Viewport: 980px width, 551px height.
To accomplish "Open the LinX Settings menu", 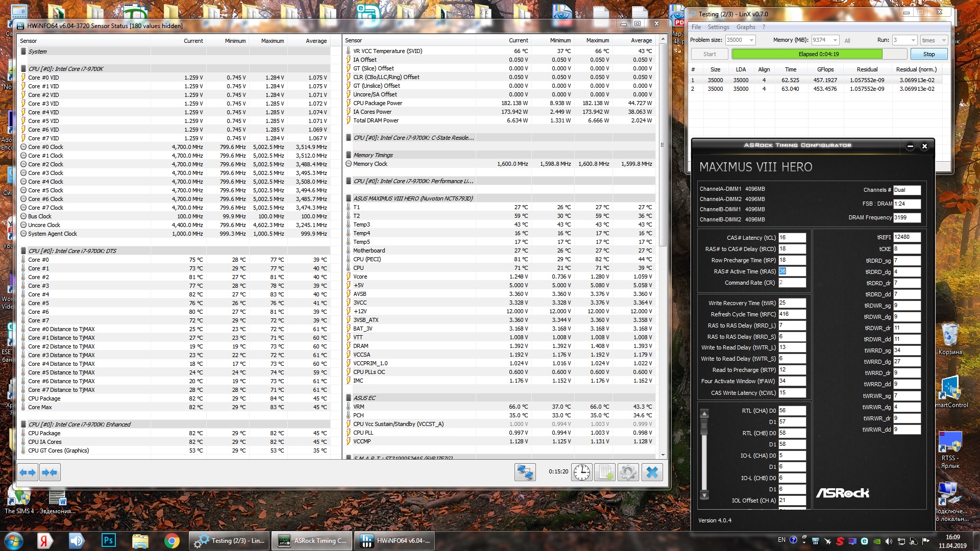I will [718, 27].
